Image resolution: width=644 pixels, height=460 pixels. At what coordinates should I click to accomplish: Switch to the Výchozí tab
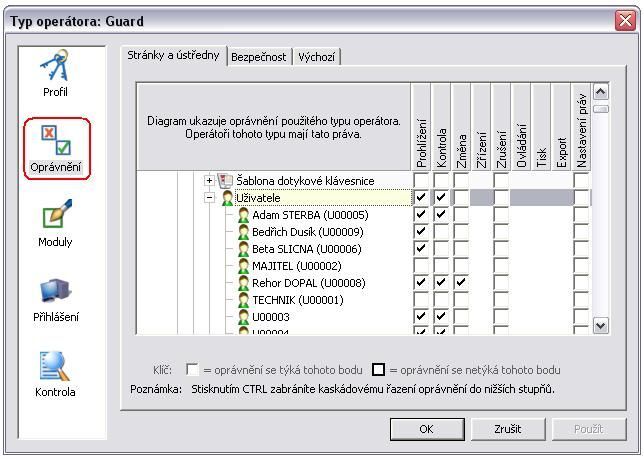point(317,57)
